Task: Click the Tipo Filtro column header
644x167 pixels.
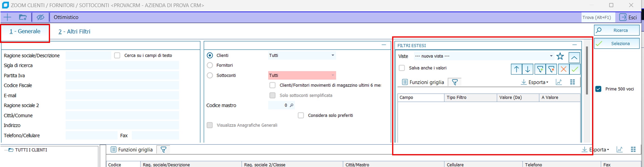Action: [x=470, y=97]
